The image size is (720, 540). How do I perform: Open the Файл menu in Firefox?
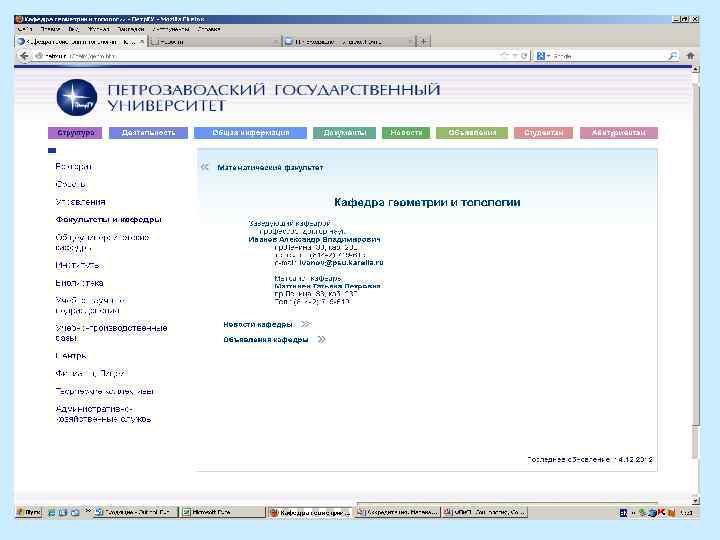coord(24,29)
